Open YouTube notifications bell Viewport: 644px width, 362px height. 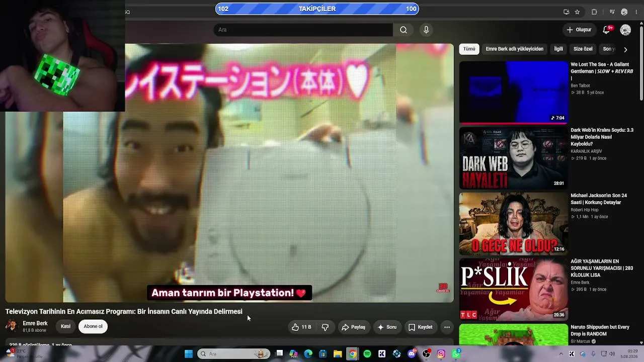point(607,30)
